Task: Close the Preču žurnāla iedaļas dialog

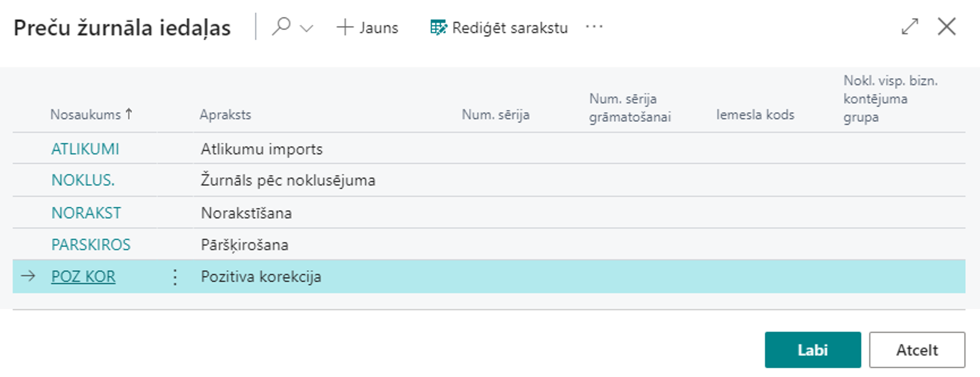Action: (x=947, y=26)
